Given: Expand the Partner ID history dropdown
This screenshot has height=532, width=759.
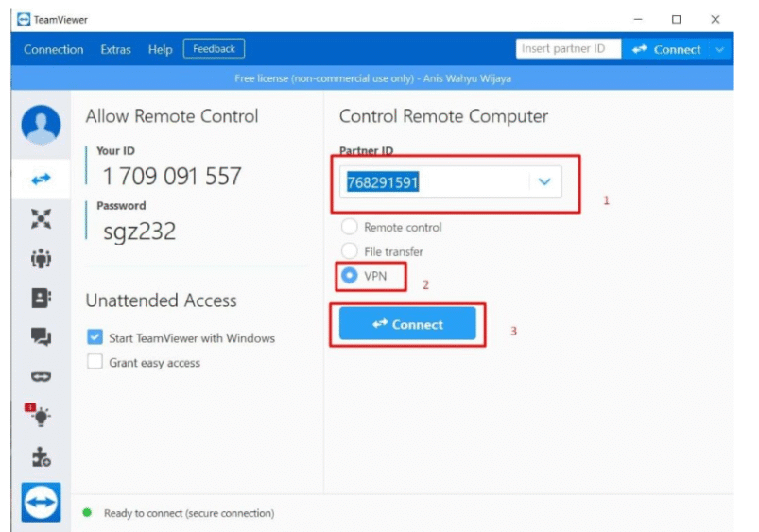Looking at the screenshot, I should click(x=544, y=182).
